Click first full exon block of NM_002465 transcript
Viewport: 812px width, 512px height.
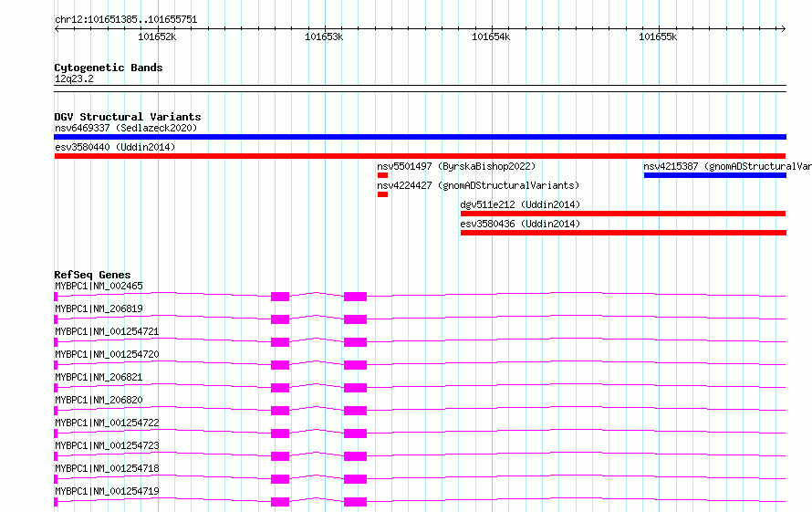pyautogui.click(x=280, y=297)
